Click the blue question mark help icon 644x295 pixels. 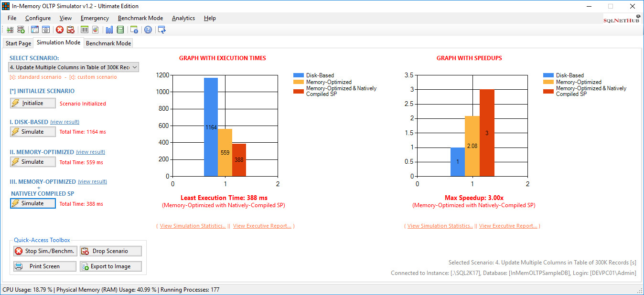pos(148,30)
